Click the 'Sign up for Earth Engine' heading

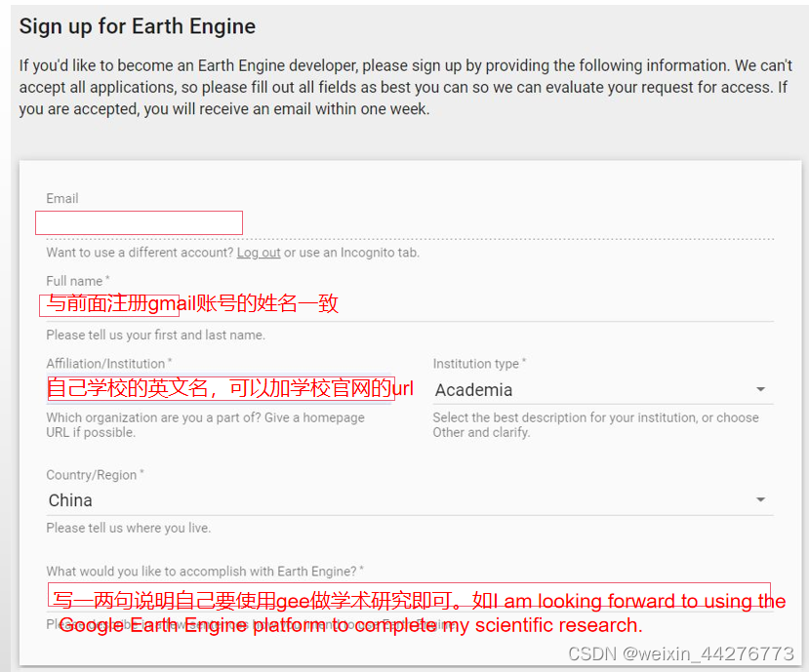coord(138,26)
